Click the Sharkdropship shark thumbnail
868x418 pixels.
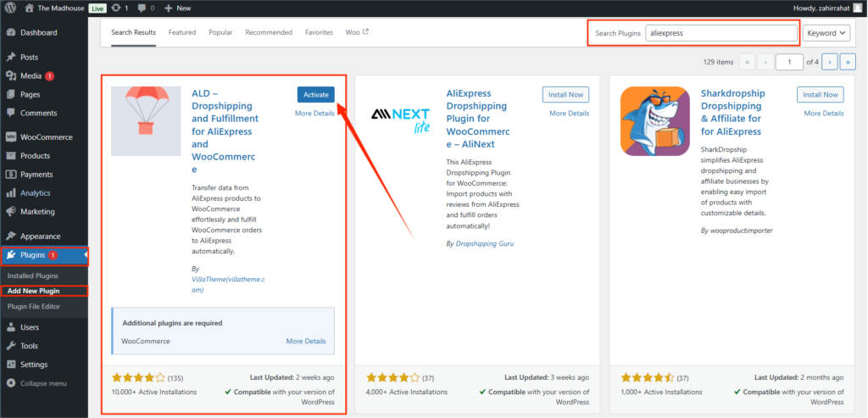[x=655, y=121]
